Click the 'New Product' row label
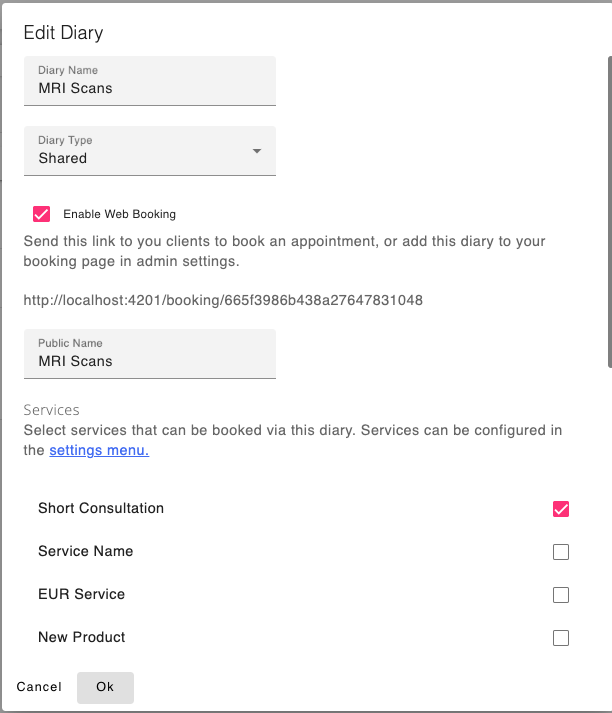This screenshot has width=612, height=713. click(x=82, y=637)
